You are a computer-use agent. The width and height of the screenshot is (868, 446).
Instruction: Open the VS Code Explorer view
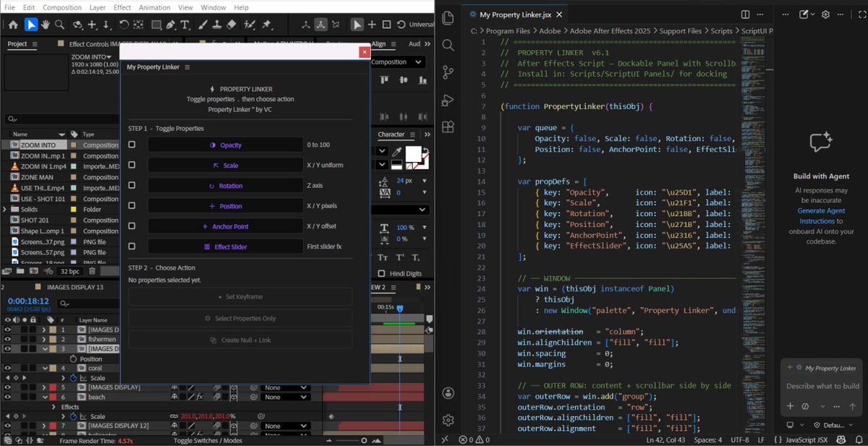[448, 17]
